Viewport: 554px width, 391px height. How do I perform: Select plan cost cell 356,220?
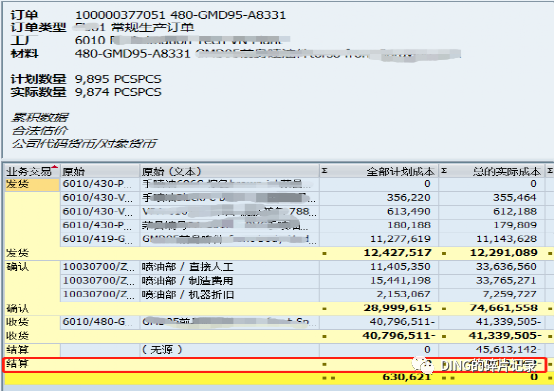tap(408, 197)
